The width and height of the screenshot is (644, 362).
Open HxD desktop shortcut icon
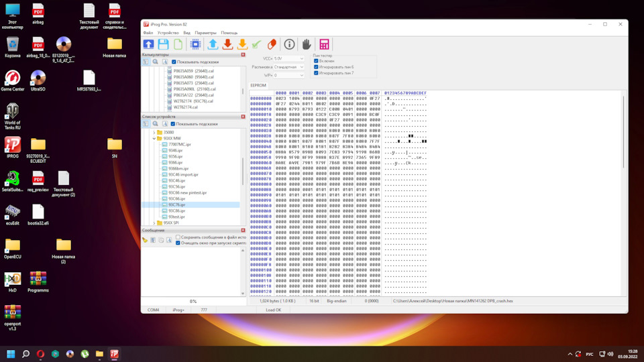(12, 282)
